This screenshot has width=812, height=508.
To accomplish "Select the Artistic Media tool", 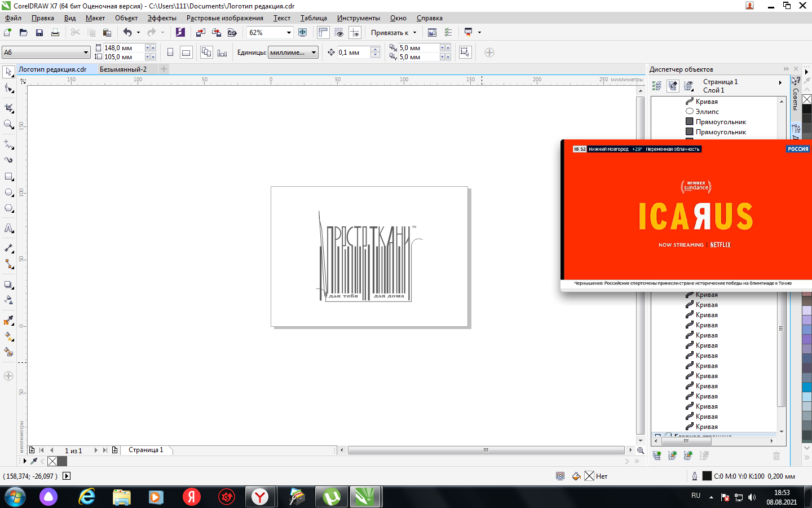I will 8,160.
